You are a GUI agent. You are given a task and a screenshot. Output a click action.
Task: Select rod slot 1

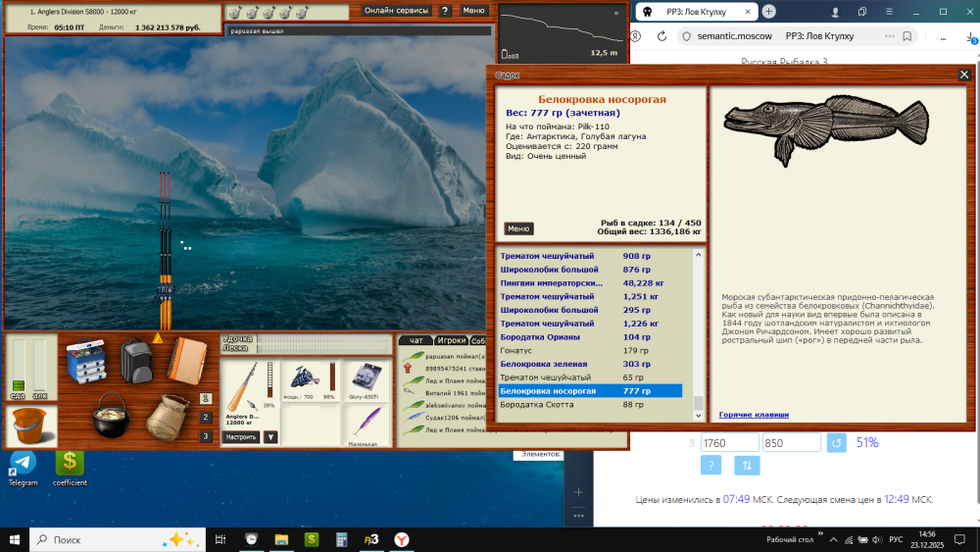click(x=206, y=398)
